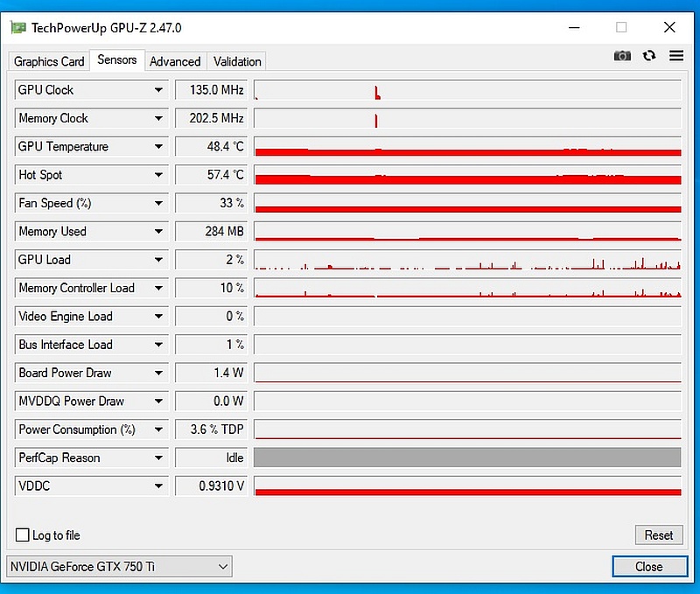Click the 10 % Memory Controller Load value

pos(211,288)
